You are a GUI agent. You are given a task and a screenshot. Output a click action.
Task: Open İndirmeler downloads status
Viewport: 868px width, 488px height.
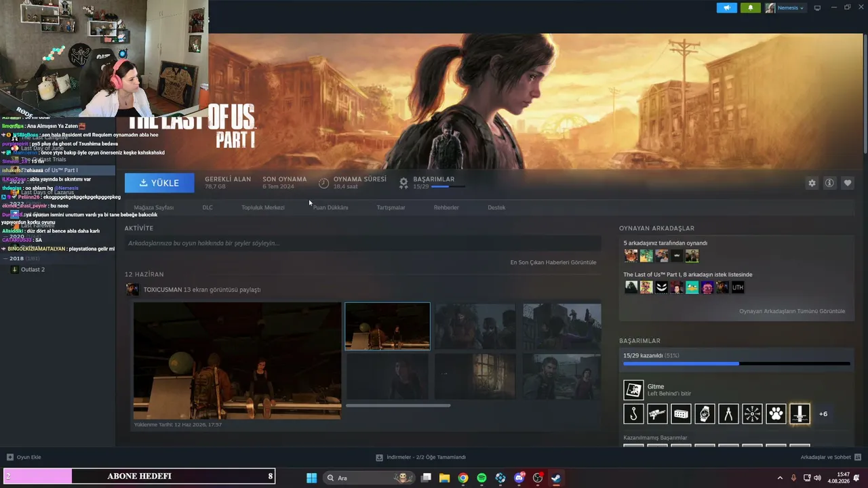421,457
